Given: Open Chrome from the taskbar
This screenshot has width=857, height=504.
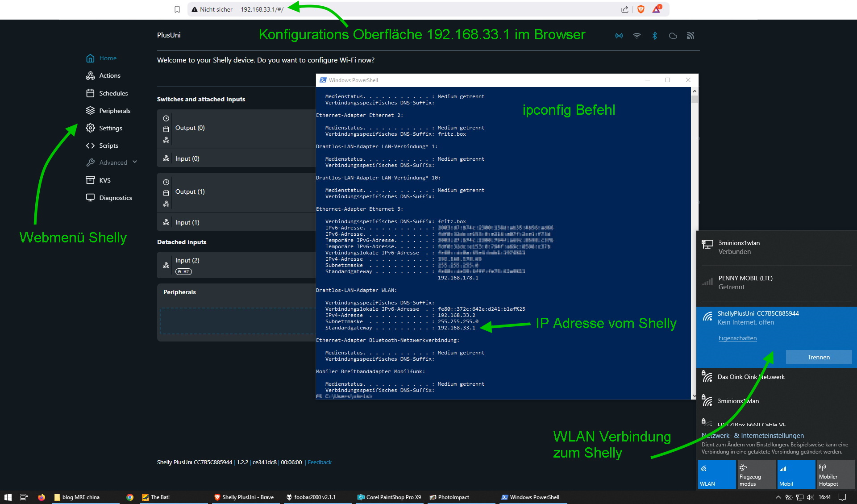Looking at the screenshot, I should pyautogui.click(x=130, y=497).
